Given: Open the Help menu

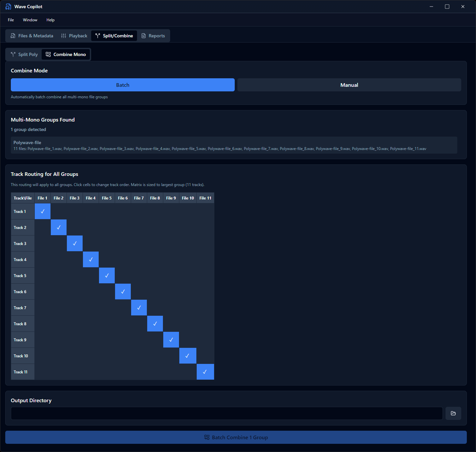Looking at the screenshot, I should tap(50, 20).
